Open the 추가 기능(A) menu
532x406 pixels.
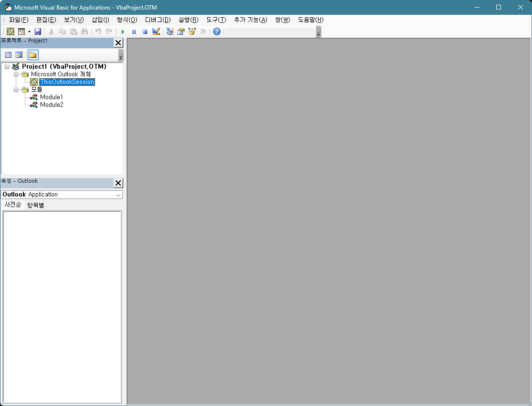pos(251,20)
